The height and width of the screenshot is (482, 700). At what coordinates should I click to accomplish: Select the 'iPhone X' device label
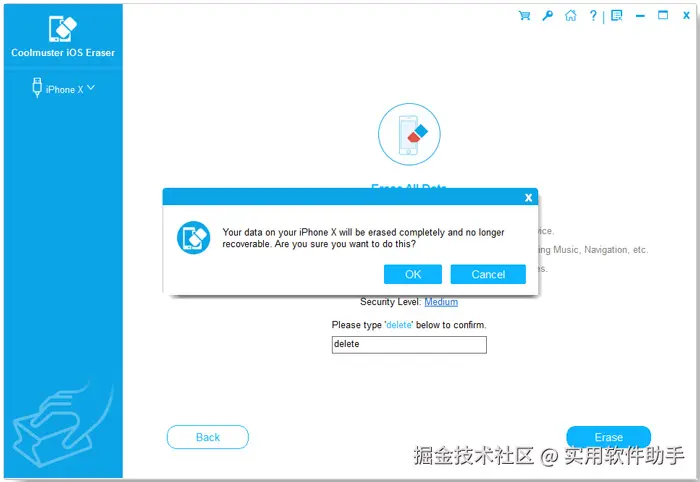point(65,90)
